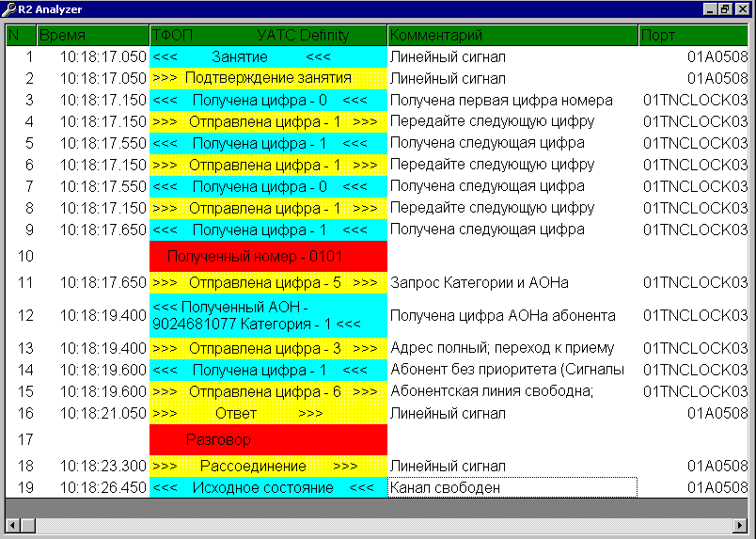Select the Полученный АОН 9024681077 cell

(269, 315)
